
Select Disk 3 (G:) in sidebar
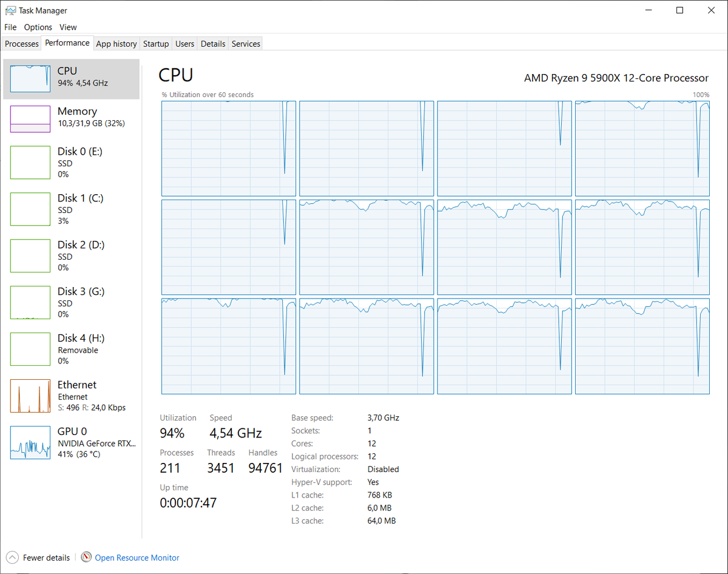[x=72, y=302]
